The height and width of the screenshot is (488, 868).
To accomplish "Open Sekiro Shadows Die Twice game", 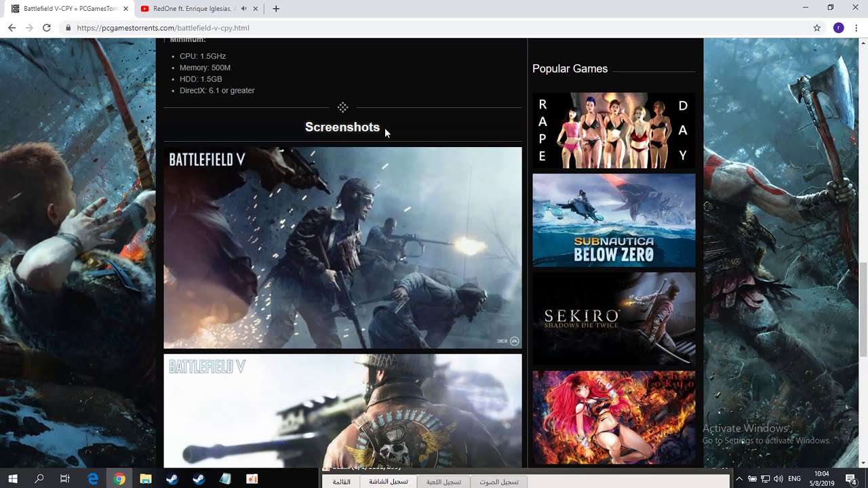I will click(614, 319).
